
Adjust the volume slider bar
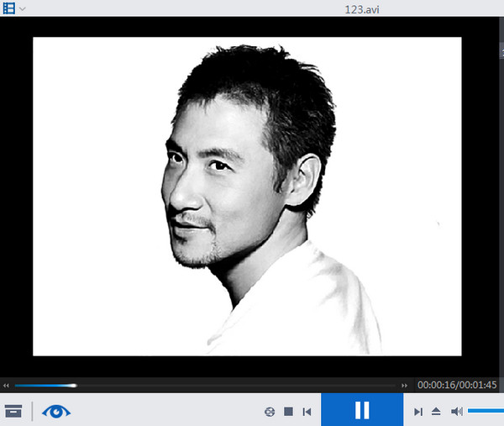point(486,411)
